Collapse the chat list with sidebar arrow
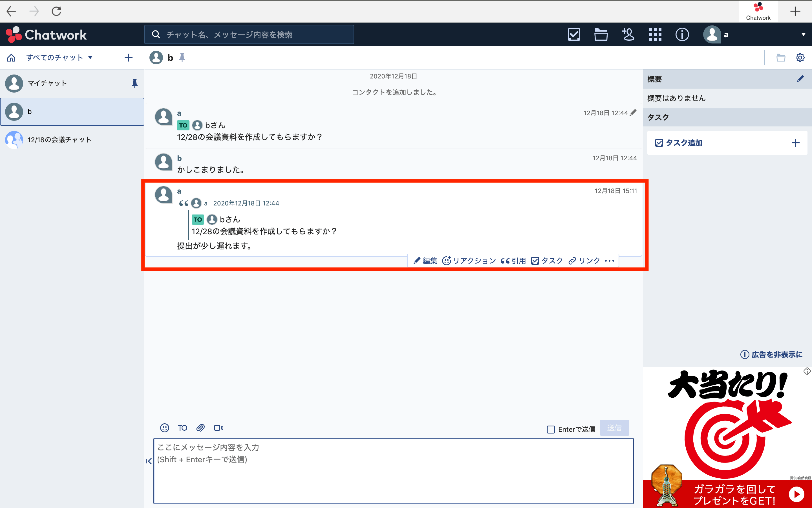The width and height of the screenshot is (812, 508). tap(149, 461)
